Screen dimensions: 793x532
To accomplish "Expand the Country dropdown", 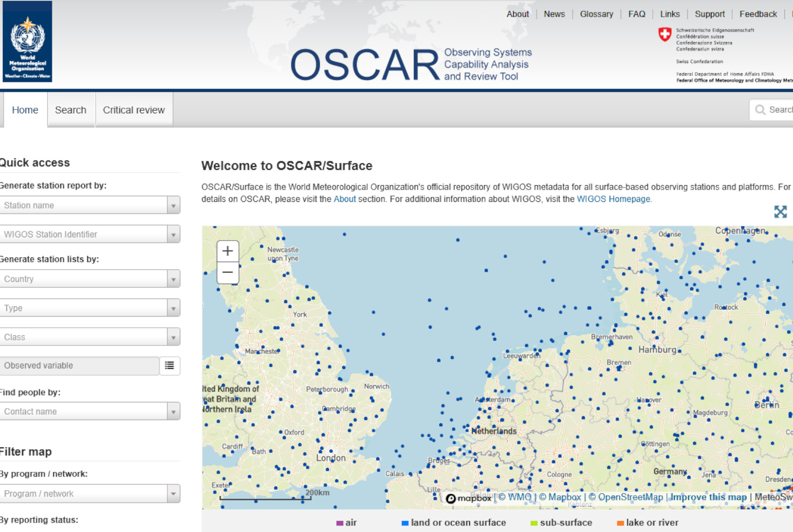I will (89, 279).
